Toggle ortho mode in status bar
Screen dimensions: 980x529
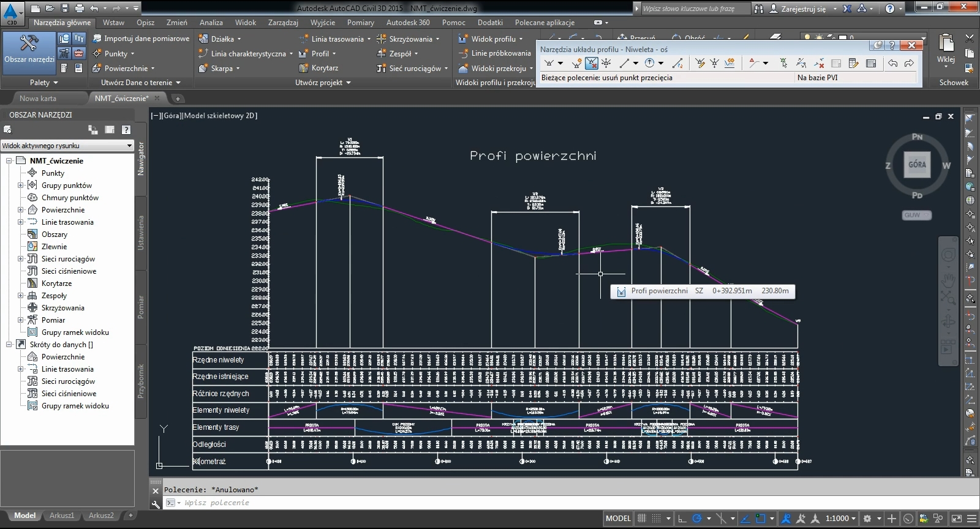click(x=682, y=519)
